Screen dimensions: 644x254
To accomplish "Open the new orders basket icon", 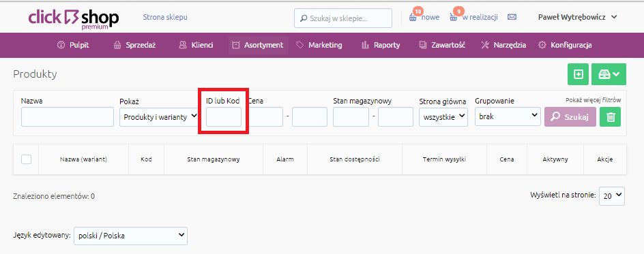I will coord(413,18).
